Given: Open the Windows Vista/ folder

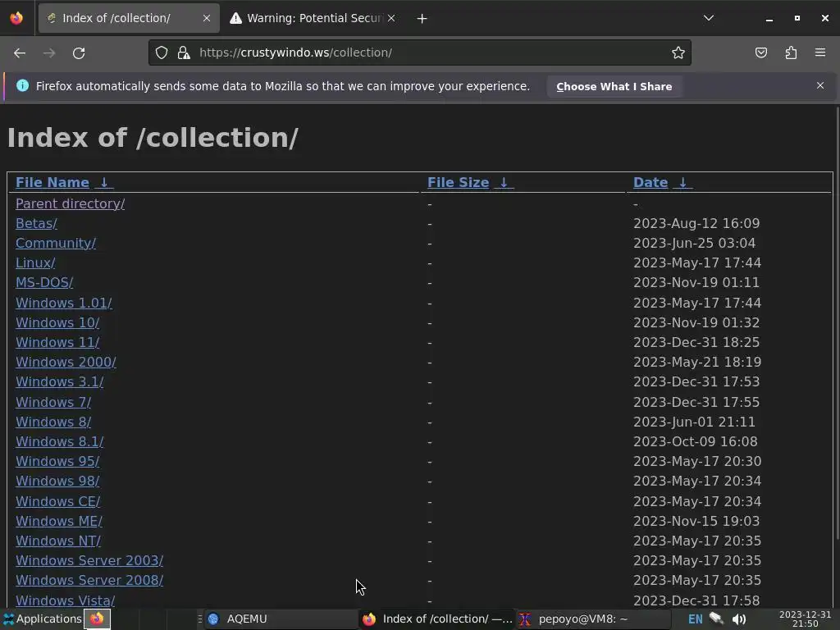Looking at the screenshot, I should [x=66, y=600].
